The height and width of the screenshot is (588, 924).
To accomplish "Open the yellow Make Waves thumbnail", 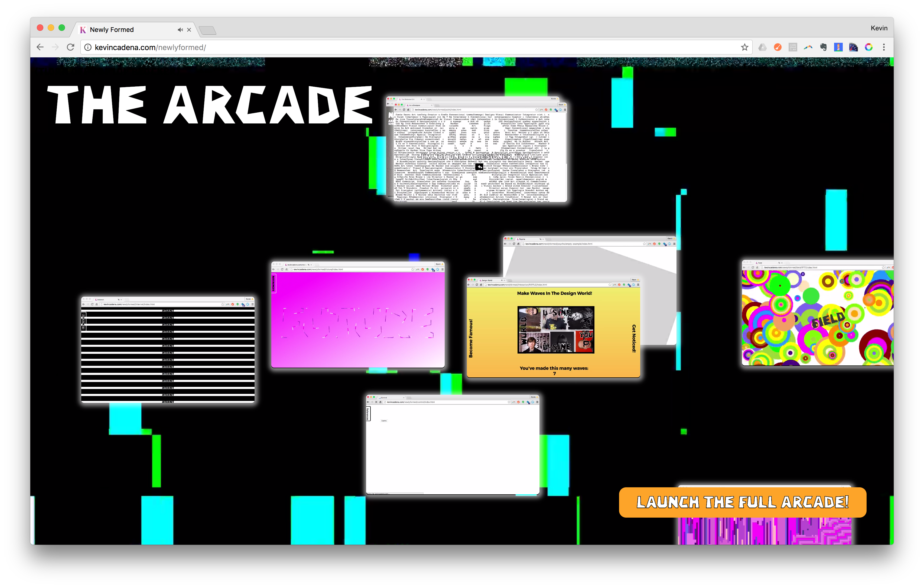I will click(x=553, y=327).
